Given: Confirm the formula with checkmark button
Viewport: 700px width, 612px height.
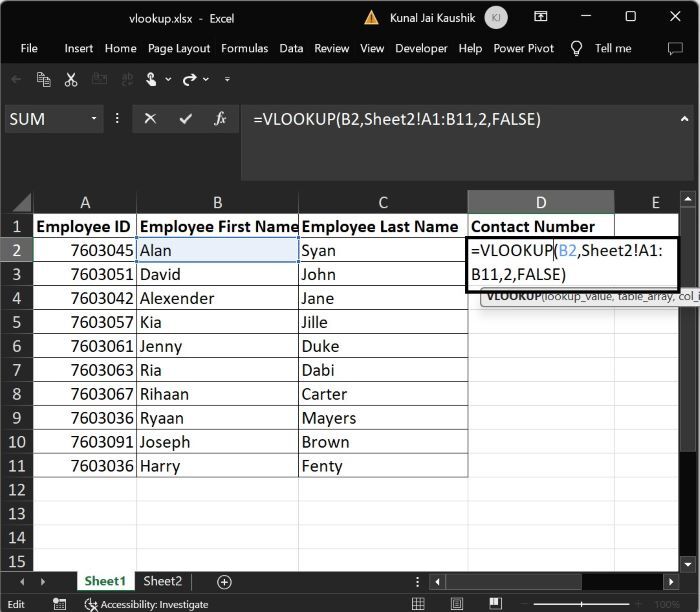Looking at the screenshot, I should click(x=185, y=119).
